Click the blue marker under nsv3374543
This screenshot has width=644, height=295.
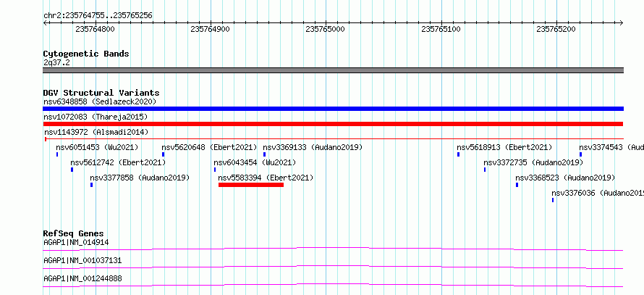[581, 154]
